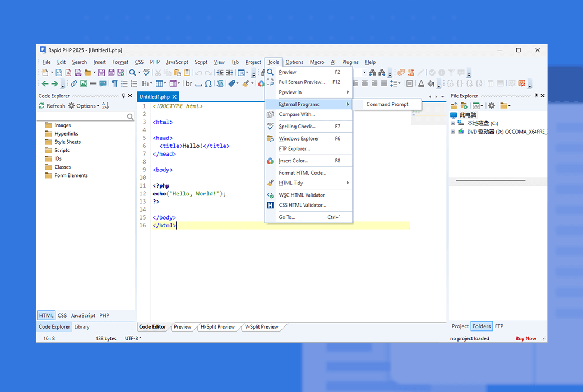
Task: Open the table insert dropdown arrow
Action: [165, 83]
